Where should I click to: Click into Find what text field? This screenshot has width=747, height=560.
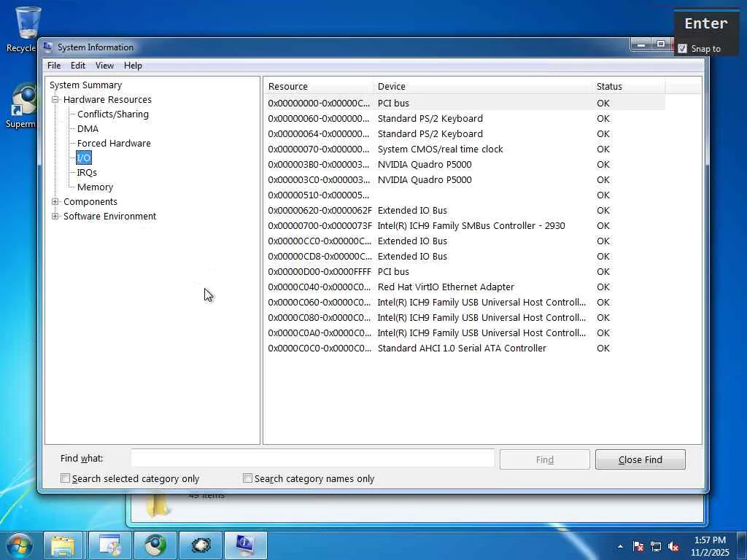(x=312, y=459)
